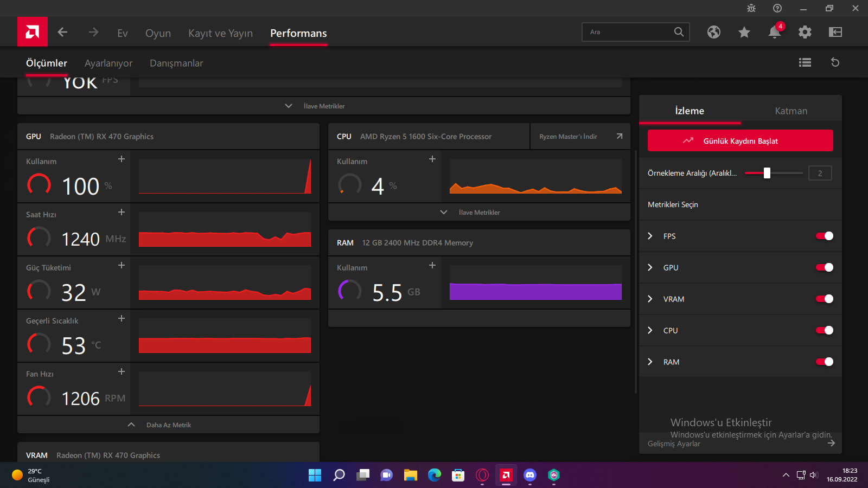Add Güç Tüketimi metric with plus icon

click(x=122, y=265)
